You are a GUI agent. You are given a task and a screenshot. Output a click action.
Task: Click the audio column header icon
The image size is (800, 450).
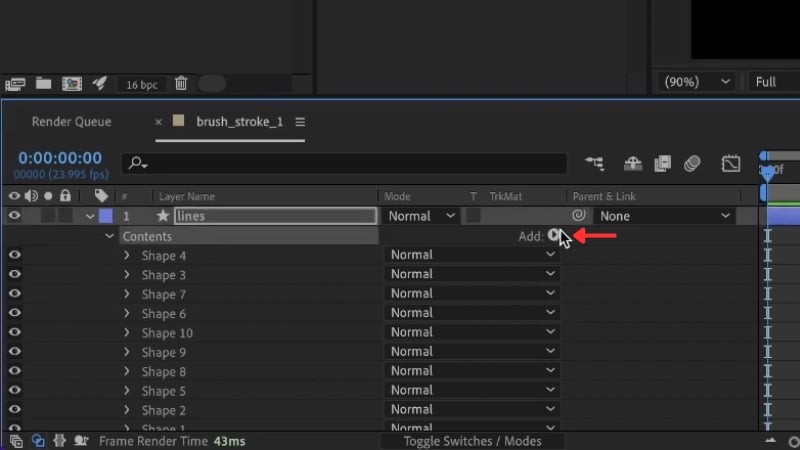(x=31, y=196)
